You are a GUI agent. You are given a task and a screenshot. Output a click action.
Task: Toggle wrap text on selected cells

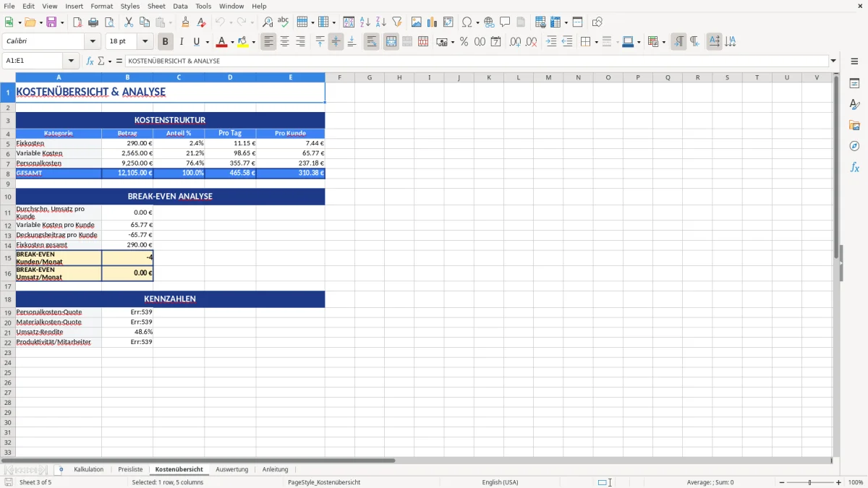click(x=371, y=41)
